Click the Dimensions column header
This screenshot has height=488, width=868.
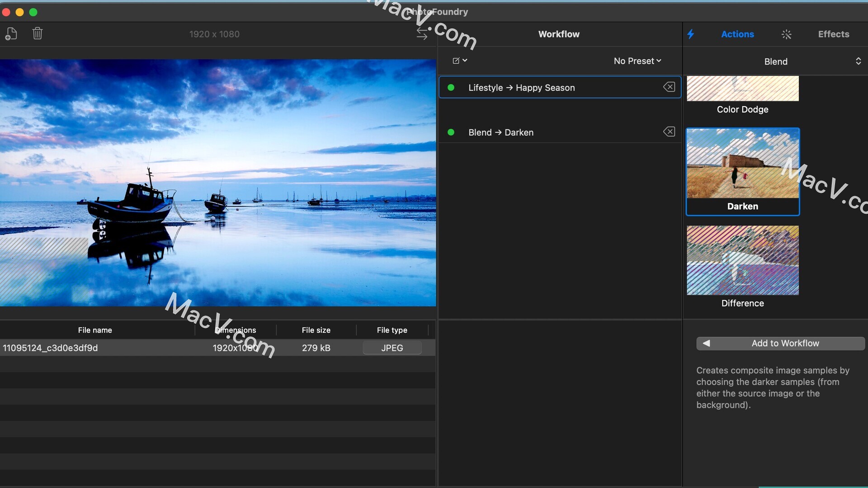point(235,330)
